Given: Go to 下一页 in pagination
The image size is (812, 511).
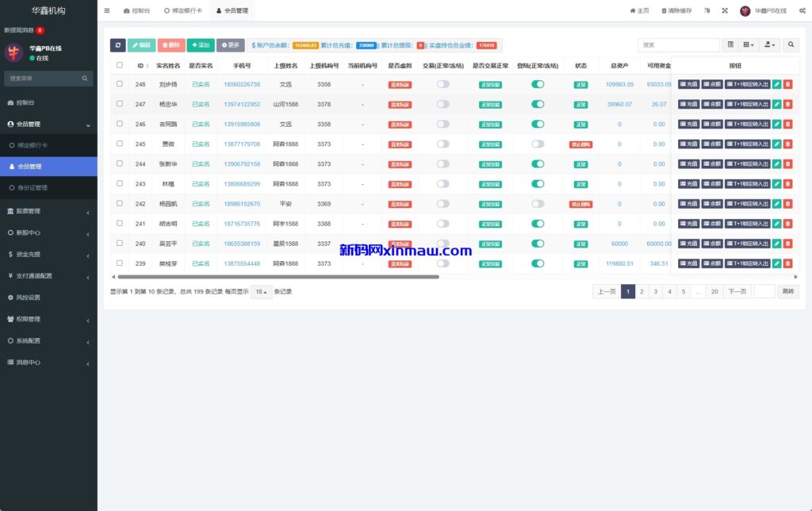Looking at the screenshot, I should point(737,292).
